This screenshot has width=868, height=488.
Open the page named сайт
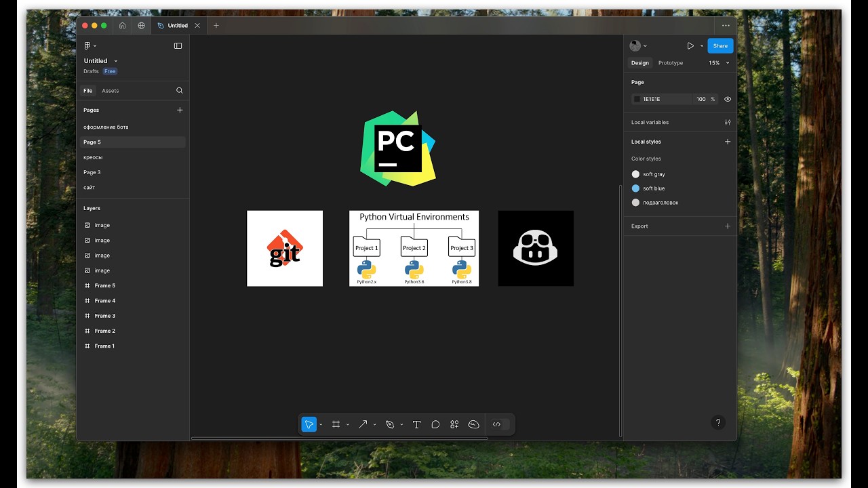click(x=90, y=187)
